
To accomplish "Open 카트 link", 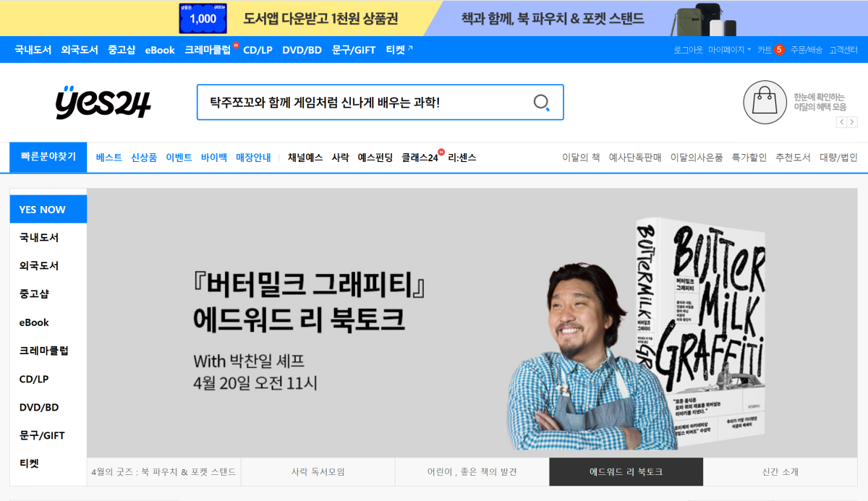I will (x=765, y=50).
